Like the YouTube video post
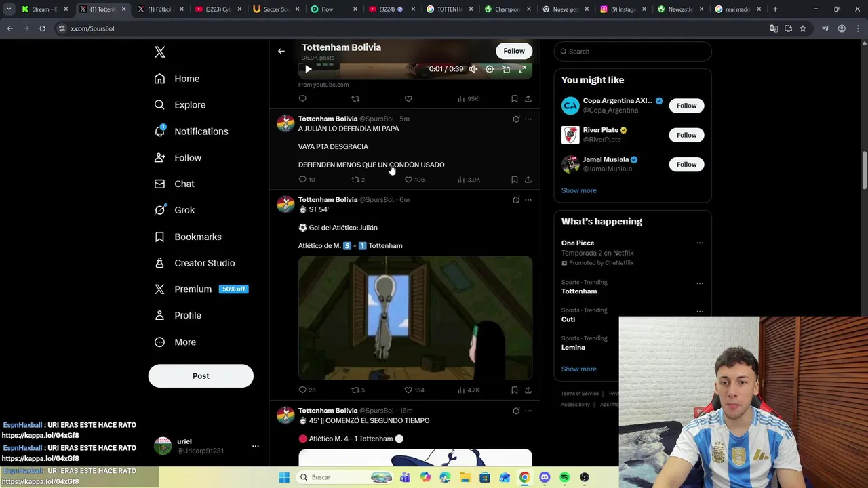 [408, 99]
